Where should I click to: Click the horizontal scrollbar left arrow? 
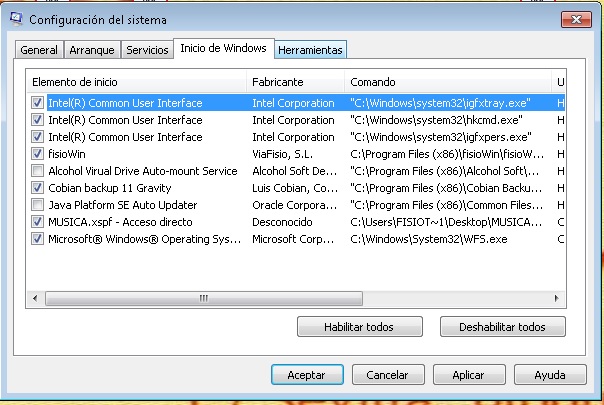coord(35,298)
